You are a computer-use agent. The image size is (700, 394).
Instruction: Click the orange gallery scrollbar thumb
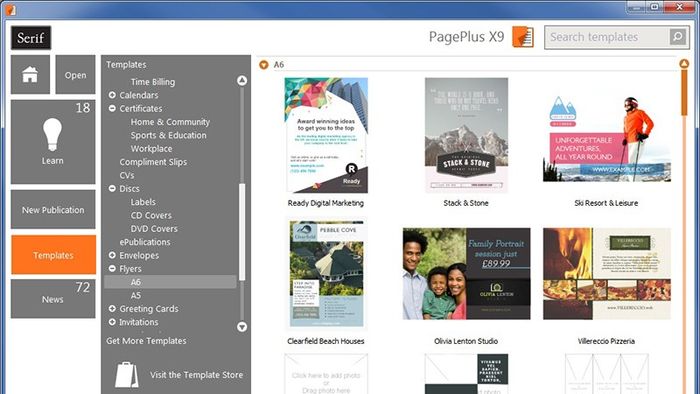684,93
